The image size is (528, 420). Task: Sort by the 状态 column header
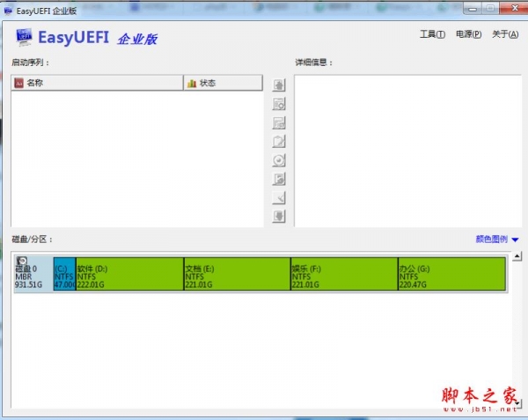tap(223, 83)
